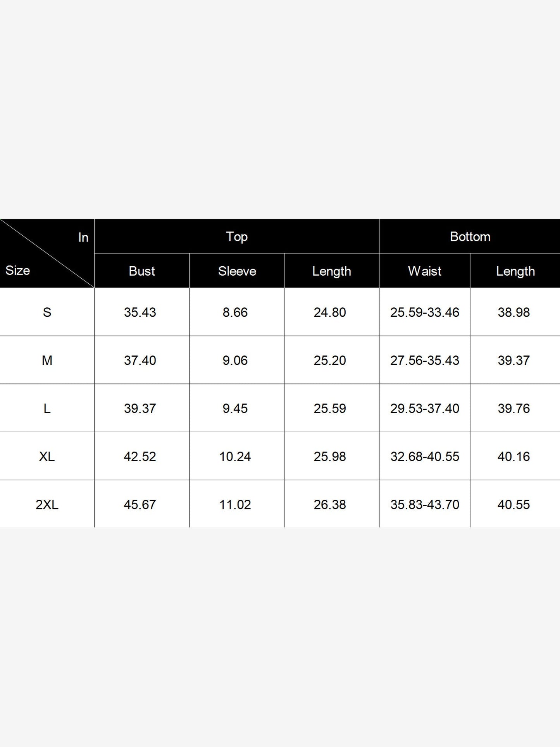Click the In unit label
Viewport: 560px width, 747px height.
[x=83, y=237]
